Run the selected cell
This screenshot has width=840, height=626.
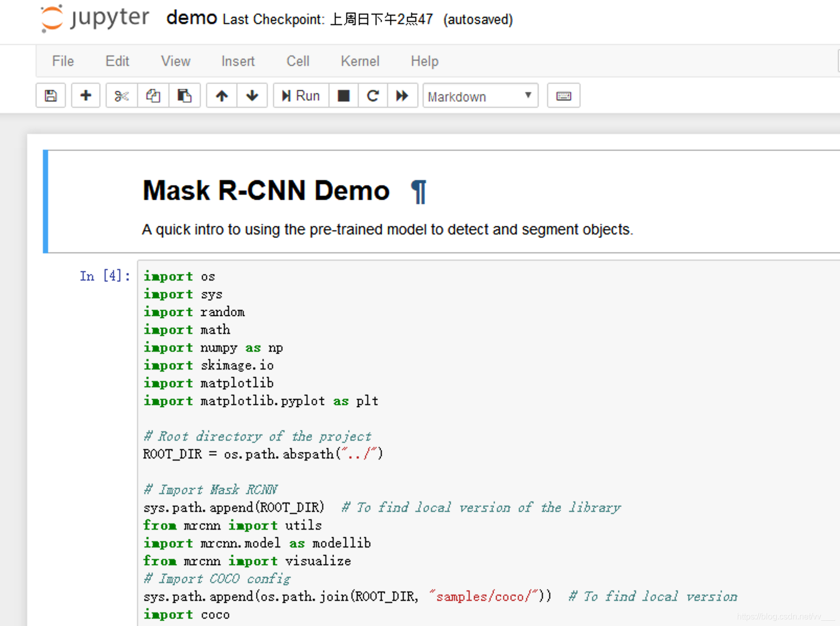(x=301, y=96)
